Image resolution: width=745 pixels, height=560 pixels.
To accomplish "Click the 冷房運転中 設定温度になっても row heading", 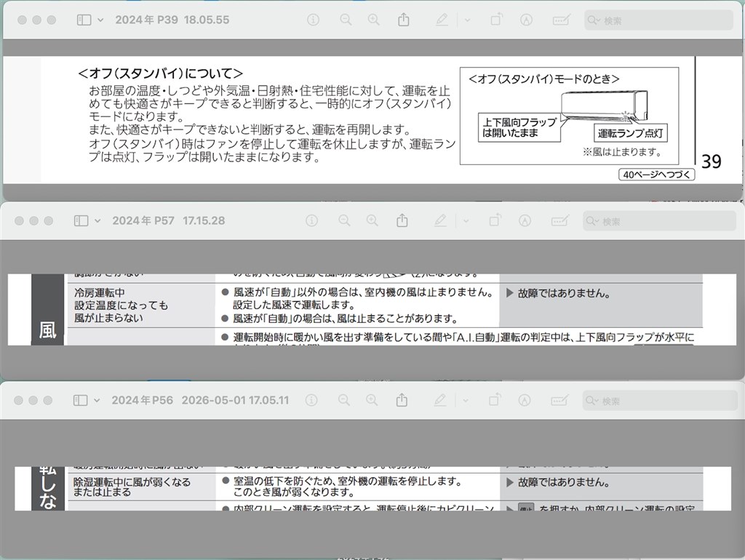I will pyautogui.click(x=121, y=305).
